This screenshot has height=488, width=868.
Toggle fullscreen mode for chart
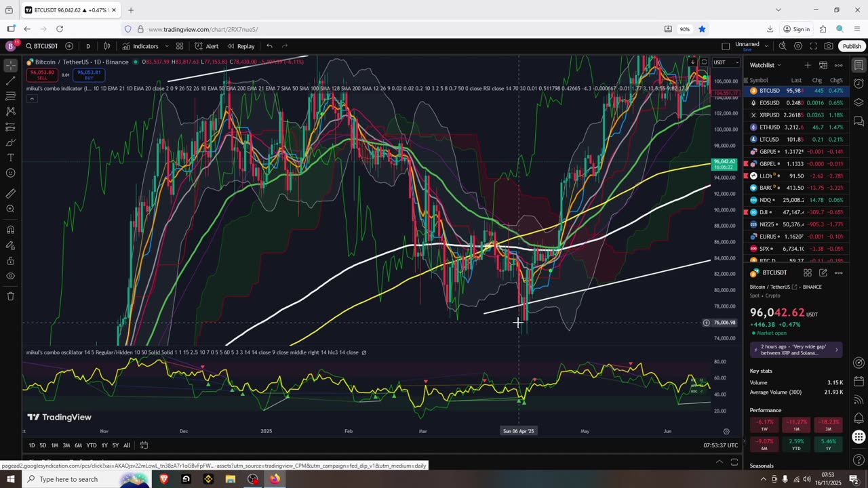(813, 46)
